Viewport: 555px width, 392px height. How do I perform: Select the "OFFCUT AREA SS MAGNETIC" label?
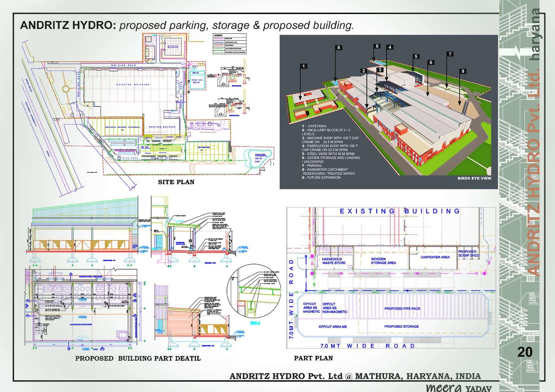(312, 308)
